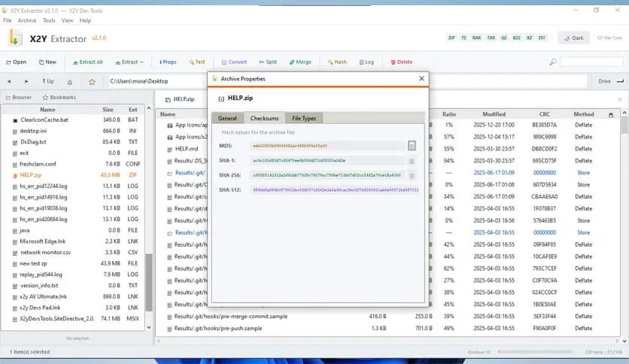Copy the SHA-256 hash value
The image size is (629, 364).
(412, 175)
